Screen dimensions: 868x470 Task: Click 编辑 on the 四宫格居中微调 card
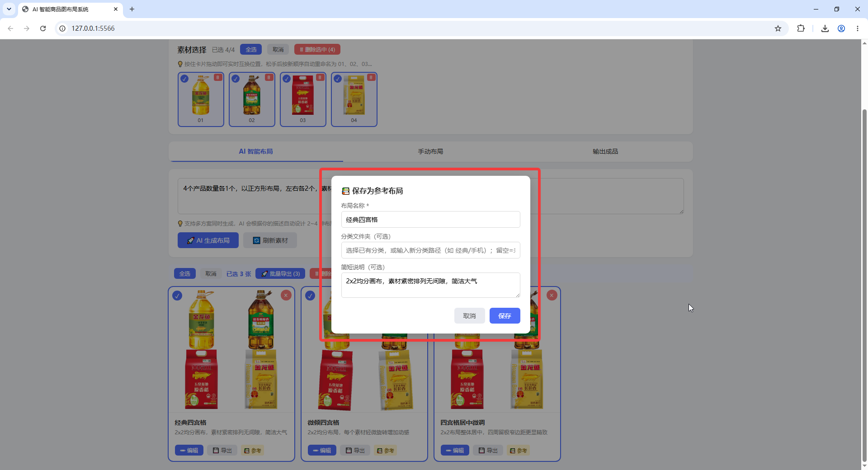[x=455, y=451]
